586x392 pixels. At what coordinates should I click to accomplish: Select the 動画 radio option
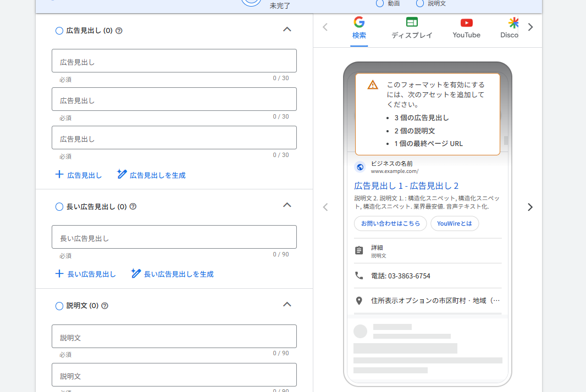(380, 3)
